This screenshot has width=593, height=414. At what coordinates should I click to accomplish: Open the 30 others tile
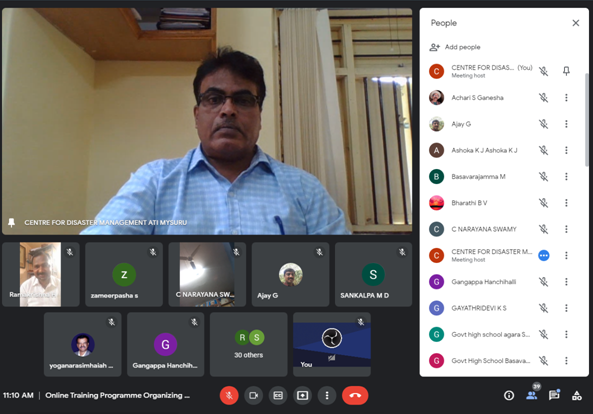(x=249, y=344)
